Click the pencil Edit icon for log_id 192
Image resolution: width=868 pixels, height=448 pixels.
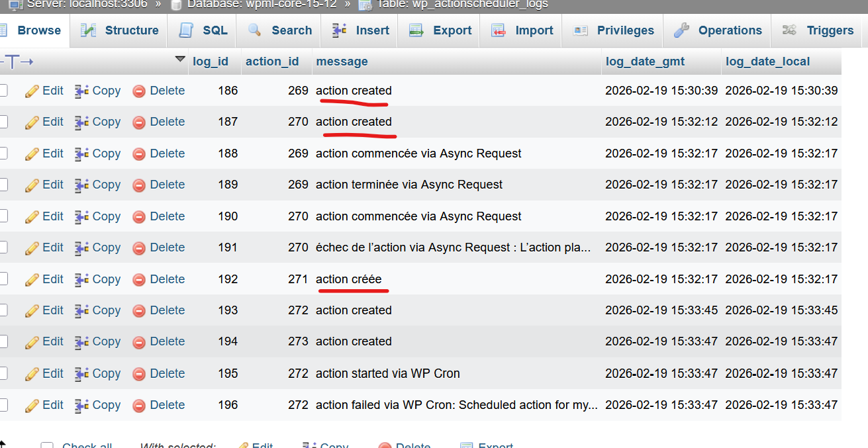tap(32, 279)
